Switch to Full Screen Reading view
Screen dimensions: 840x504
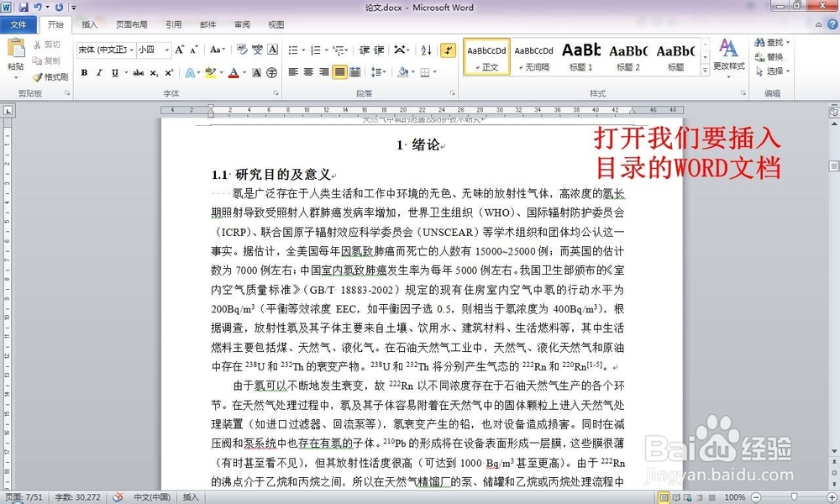pyautogui.click(x=676, y=497)
